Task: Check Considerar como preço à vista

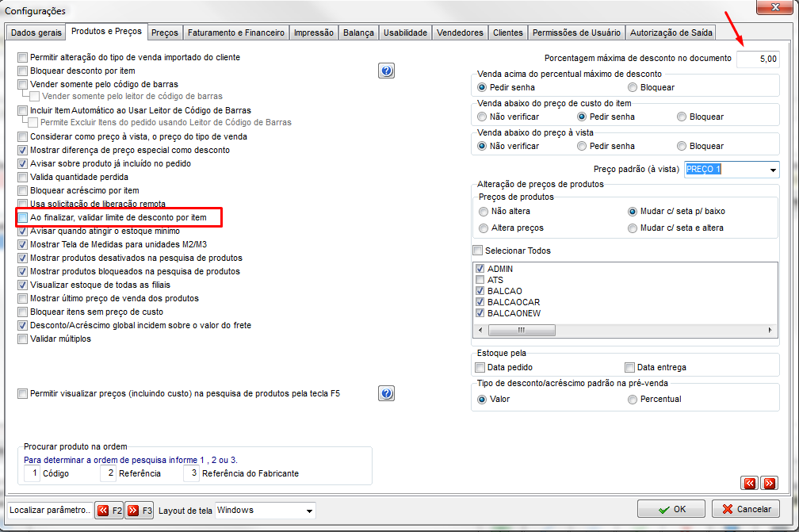Action: (22, 136)
